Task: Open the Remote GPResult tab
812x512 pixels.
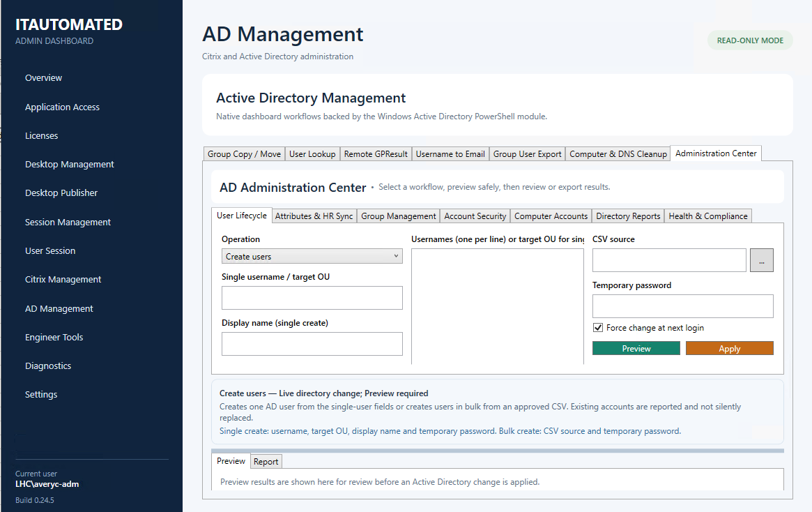Action: (x=376, y=154)
